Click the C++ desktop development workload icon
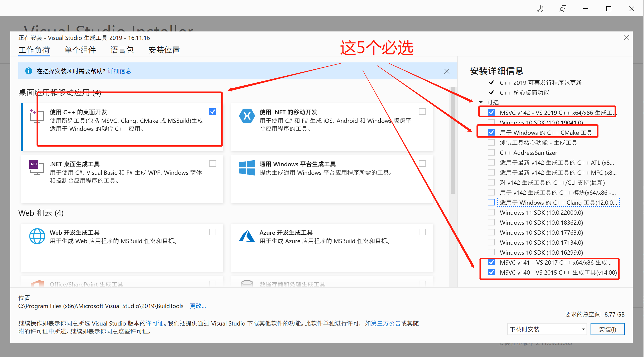This screenshot has width=644, height=357. pos(37,116)
